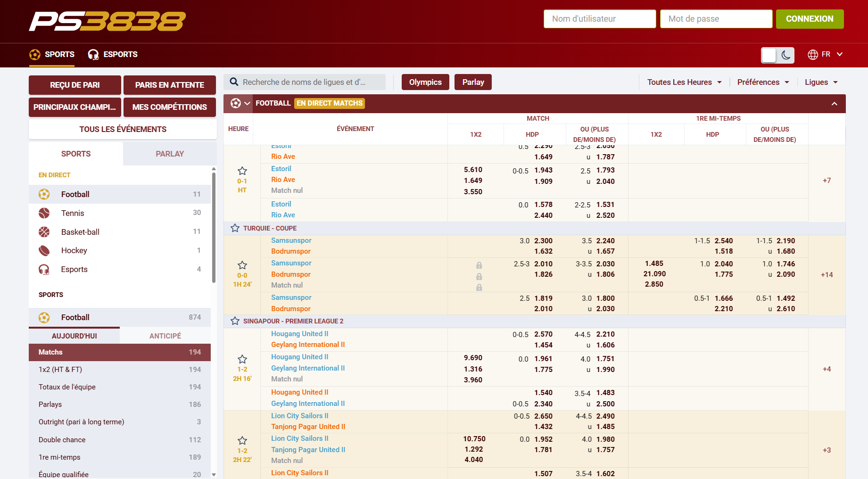Click the Hockey puck icon in live list
The image size is (868, 479).
point(44,250)
